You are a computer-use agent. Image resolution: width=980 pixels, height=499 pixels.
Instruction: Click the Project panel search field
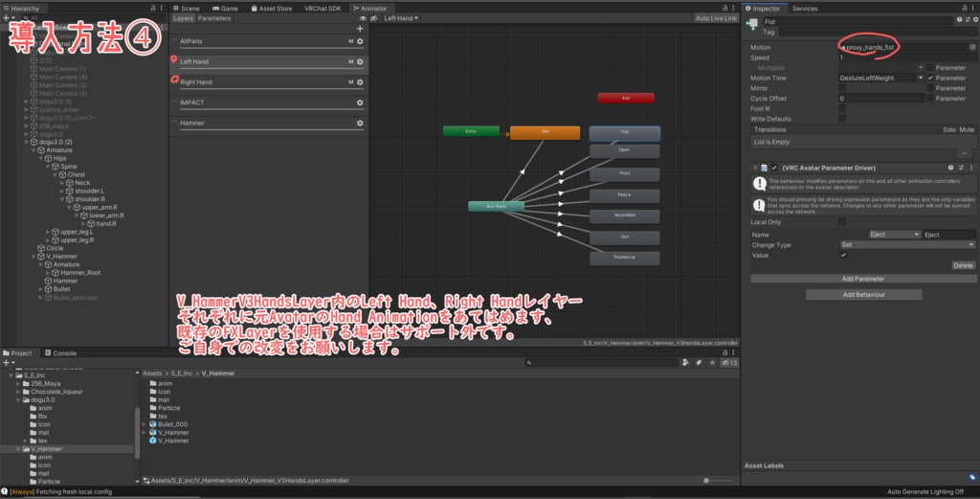[x=601, y=363]
